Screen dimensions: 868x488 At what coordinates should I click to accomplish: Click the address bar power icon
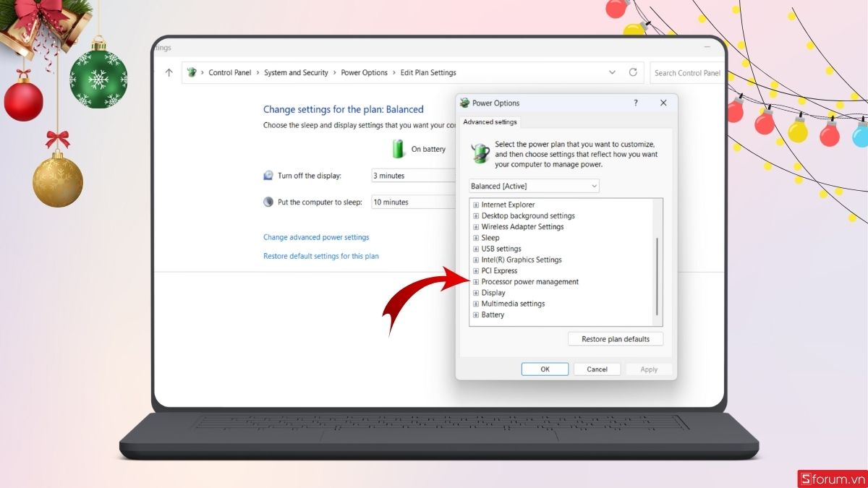tap(192, 72)
